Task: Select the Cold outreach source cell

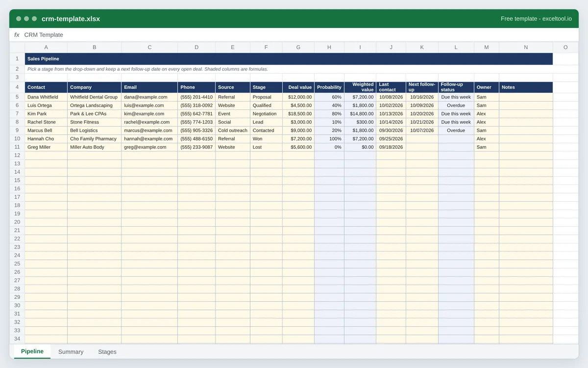Action: coord(233,131)
